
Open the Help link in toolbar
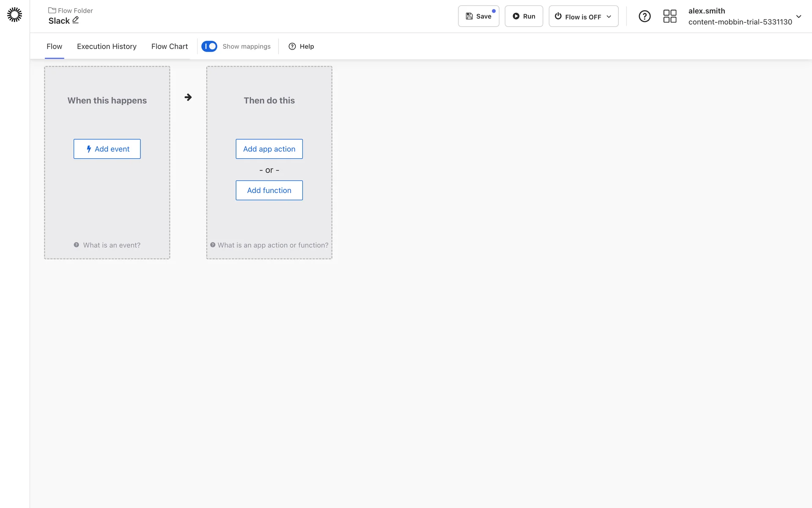click(x=301, y=46)
